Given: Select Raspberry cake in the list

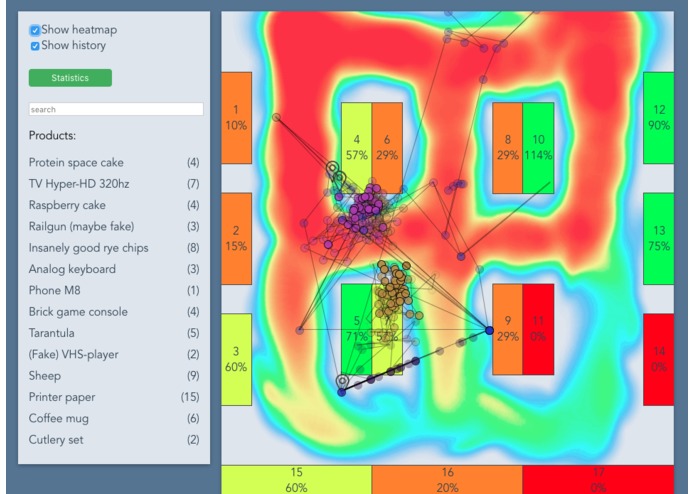Looking at the screenshot, I should pyautogui.click(x=114, y=205).
